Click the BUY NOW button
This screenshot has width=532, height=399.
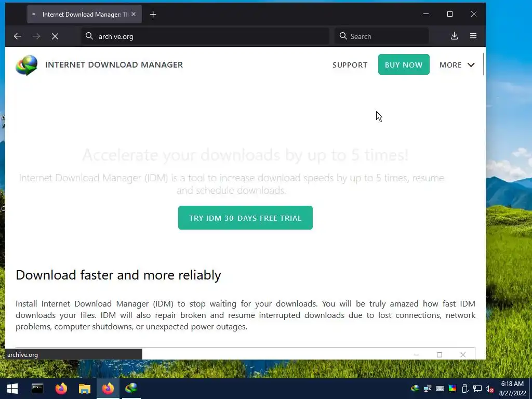pyautogui.click(x=404, y=64)
